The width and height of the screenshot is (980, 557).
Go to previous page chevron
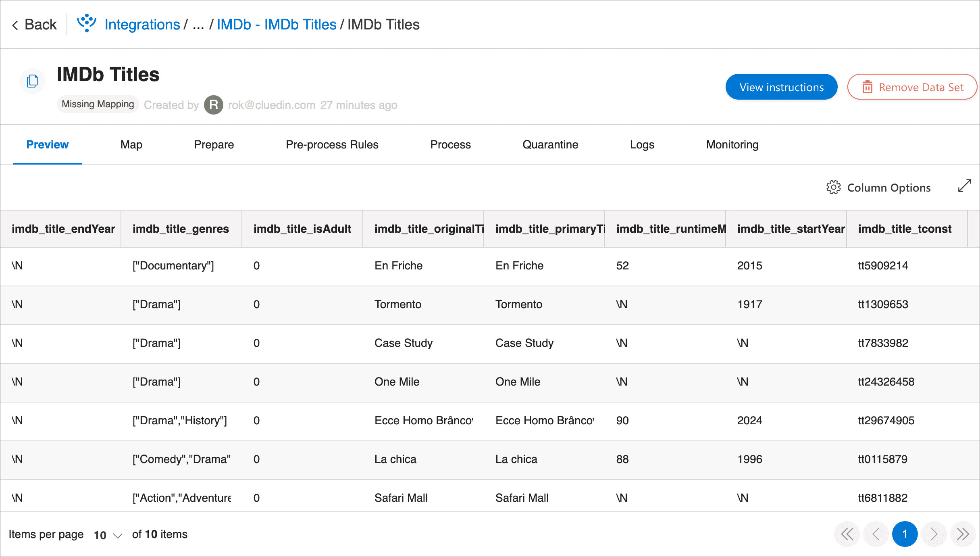(x=876, y=534)
